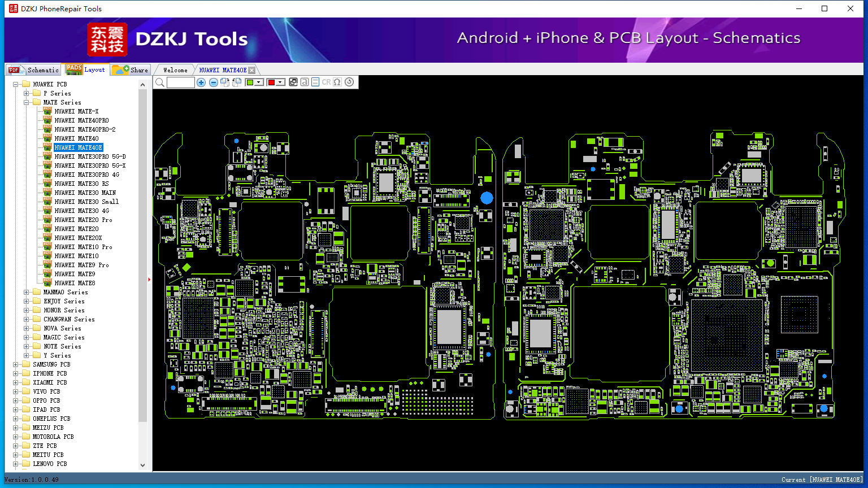The width and height of the screenshot is (868, 488).
Task: Open the Welcome document tab
Action: tap(175, 70)
